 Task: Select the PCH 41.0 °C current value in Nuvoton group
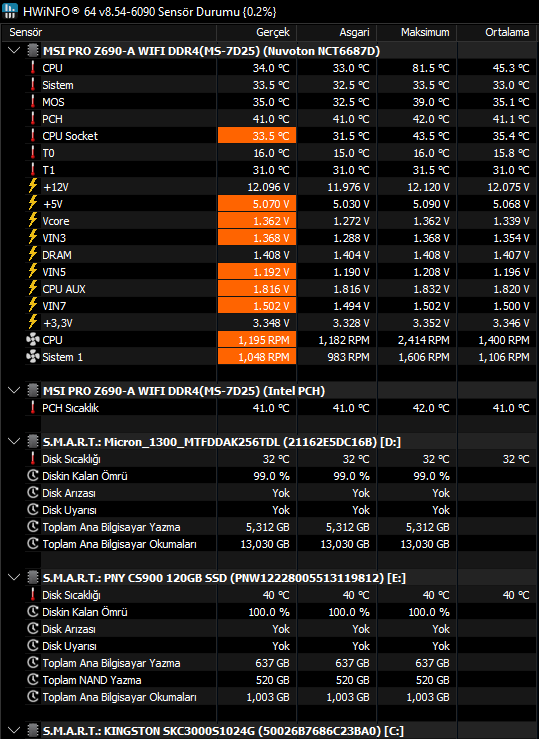(x=271, y=119)
